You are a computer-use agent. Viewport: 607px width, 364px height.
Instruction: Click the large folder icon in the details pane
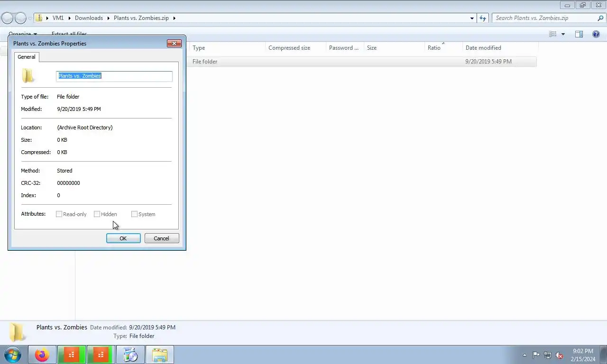pos(18,332)
